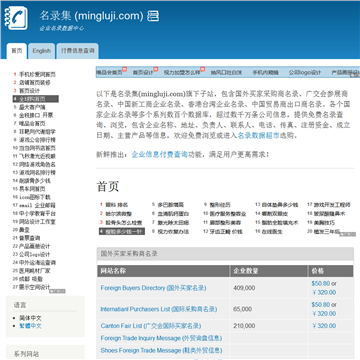
Task: Click highlighted item 4 in the 首页 list
Action: pyautogui.click(x=122, y=231)
